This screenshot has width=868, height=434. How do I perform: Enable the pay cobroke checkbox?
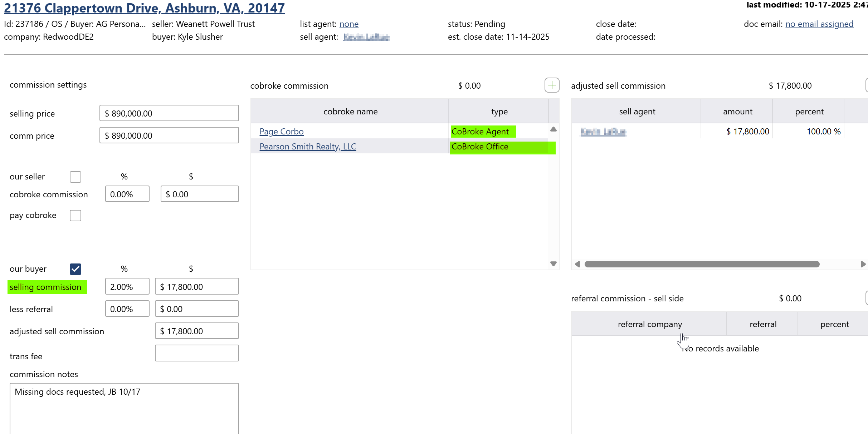[x=75, y=216]
